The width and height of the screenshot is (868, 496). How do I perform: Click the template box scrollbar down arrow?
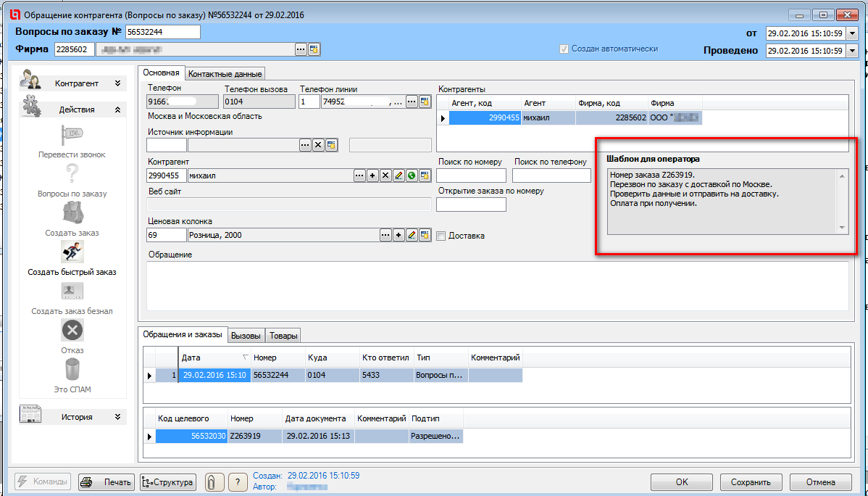842,228
